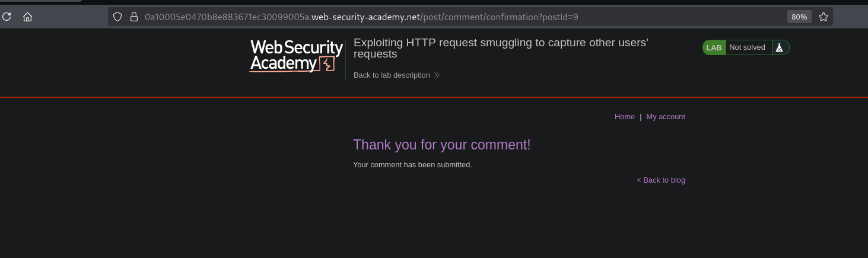Open the tracking protection shield

pos(117,17)
